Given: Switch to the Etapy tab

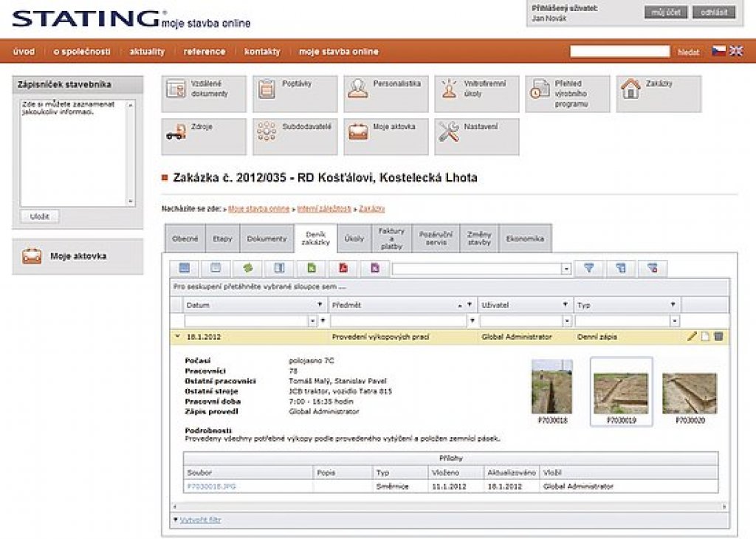Looking at the screenshot, I should tap(222, 239).
